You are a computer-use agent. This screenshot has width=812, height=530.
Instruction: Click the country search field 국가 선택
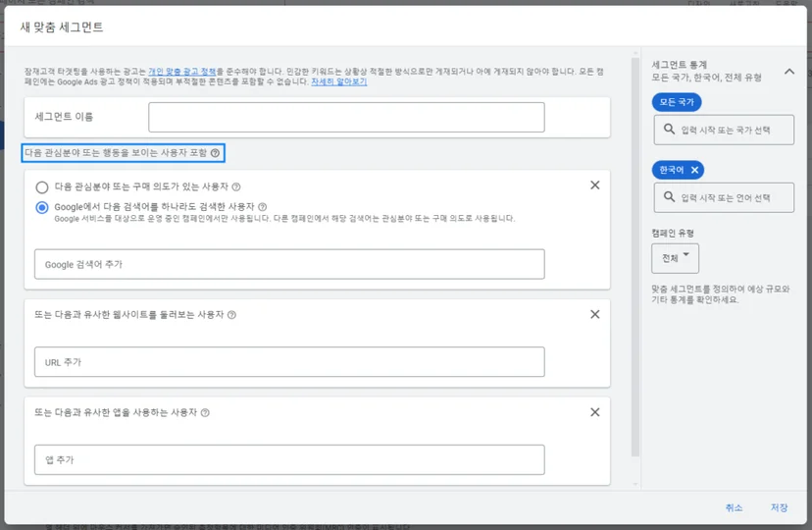click(724, 130)
